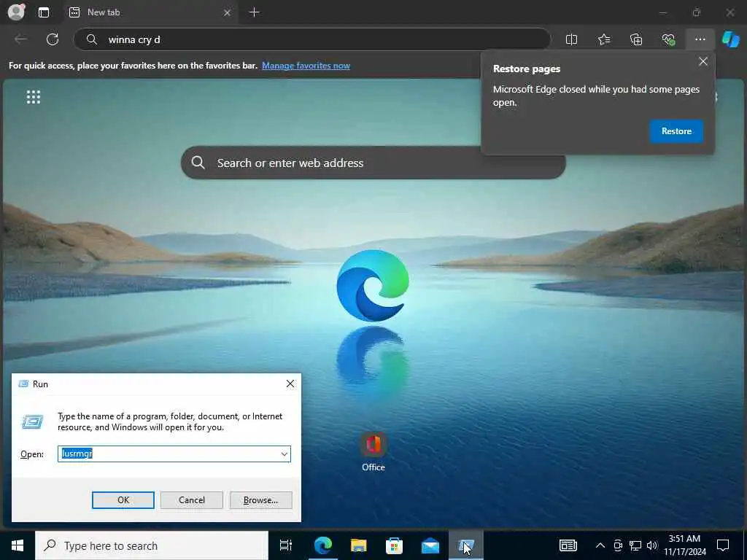Open News and interests taskbar icon
The width and height of the screenshot is (747, 560).
tap(568, 545)
